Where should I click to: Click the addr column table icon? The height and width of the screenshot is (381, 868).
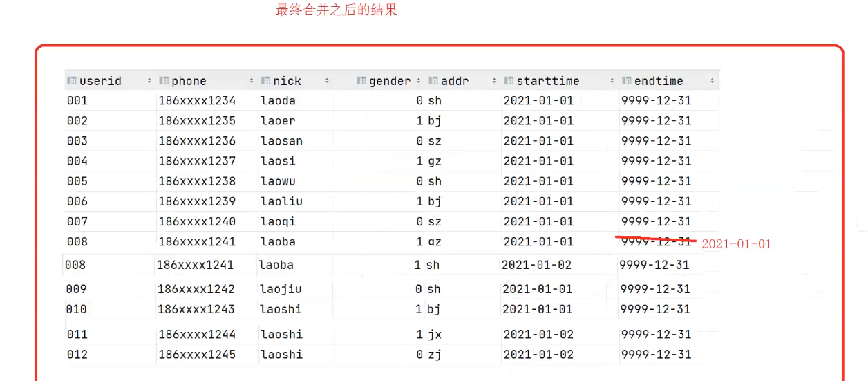(x=433, y=81)
